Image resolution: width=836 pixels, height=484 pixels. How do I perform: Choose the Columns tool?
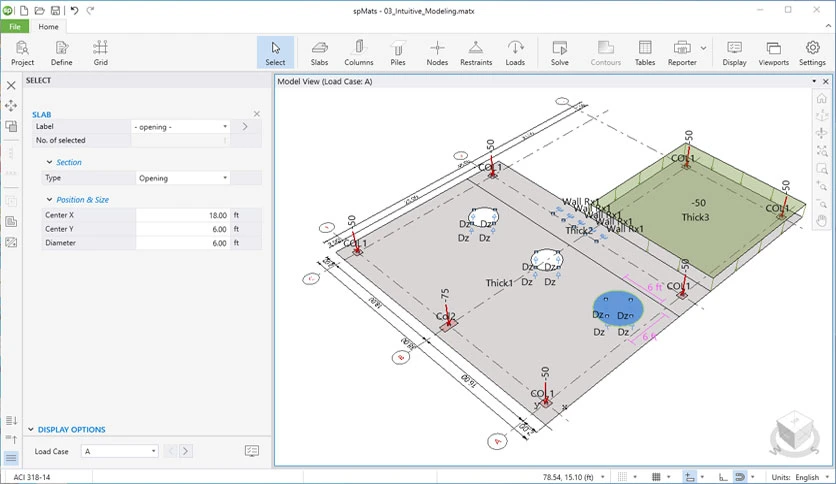pyautogui.click(x=359, y=53)
